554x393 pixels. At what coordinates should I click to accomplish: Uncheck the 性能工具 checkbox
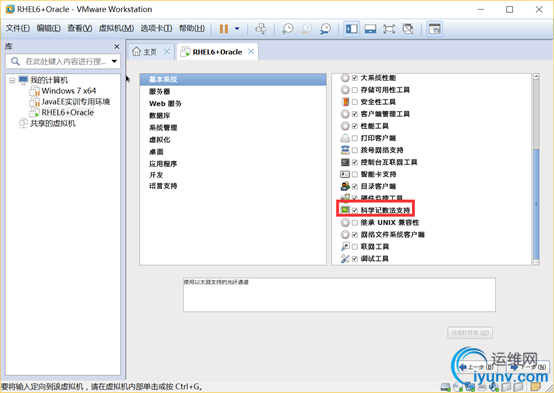point(355,126)
